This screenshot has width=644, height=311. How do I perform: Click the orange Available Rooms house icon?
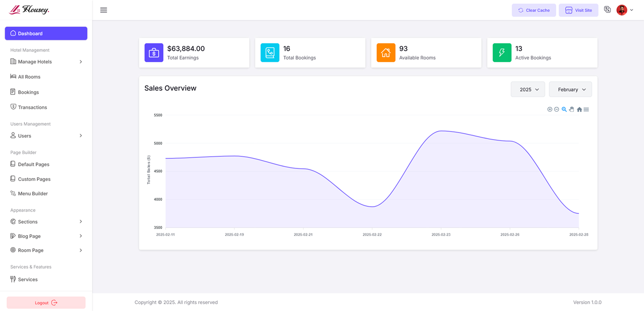click(386, 53)
